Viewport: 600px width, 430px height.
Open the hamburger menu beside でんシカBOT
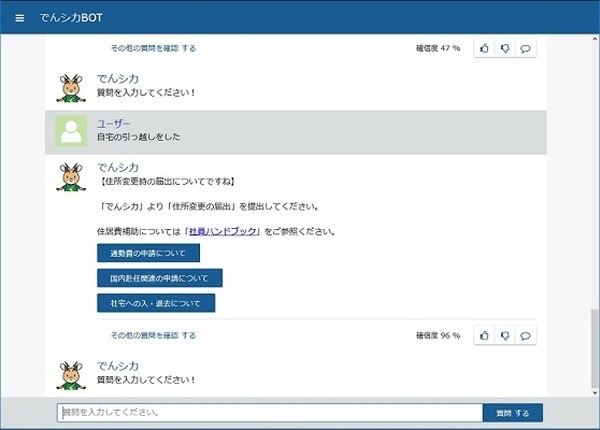click(x=19, y=18)
